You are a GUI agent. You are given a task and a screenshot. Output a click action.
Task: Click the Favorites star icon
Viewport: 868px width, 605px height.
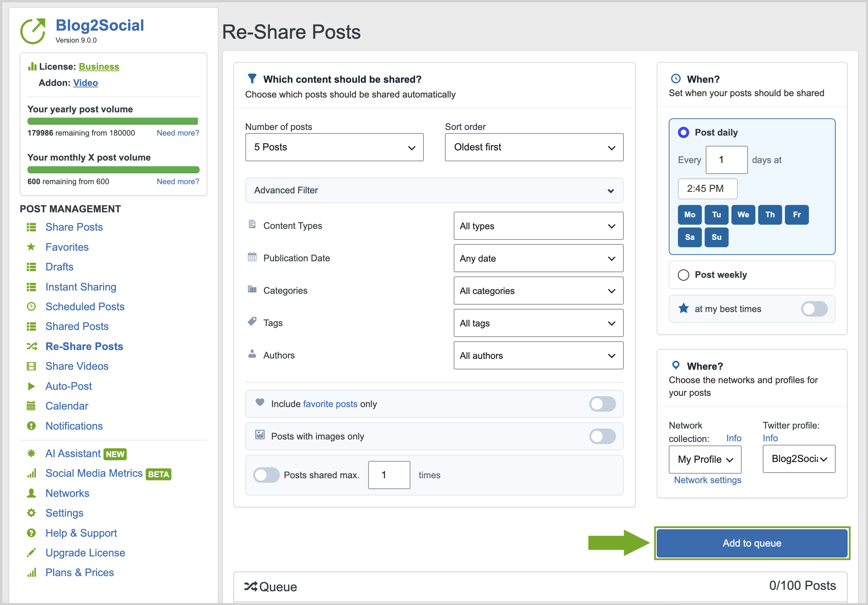[x=31, y=247]
